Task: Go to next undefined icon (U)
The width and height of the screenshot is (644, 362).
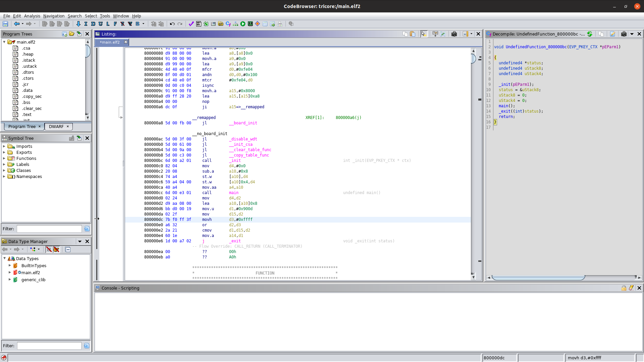Action: 101,24
